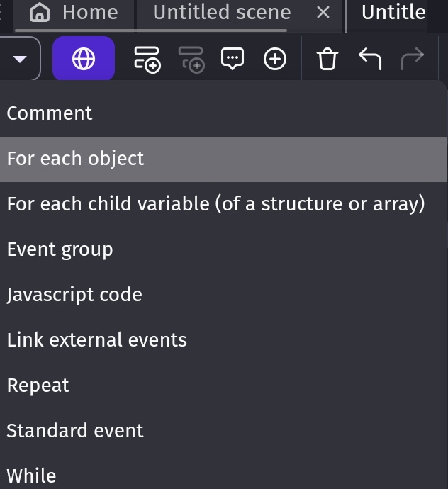The width and height of the screenshot is (448, 489).
Task: Open the dropdown arrow left of globe
Action: click(20, 59)
